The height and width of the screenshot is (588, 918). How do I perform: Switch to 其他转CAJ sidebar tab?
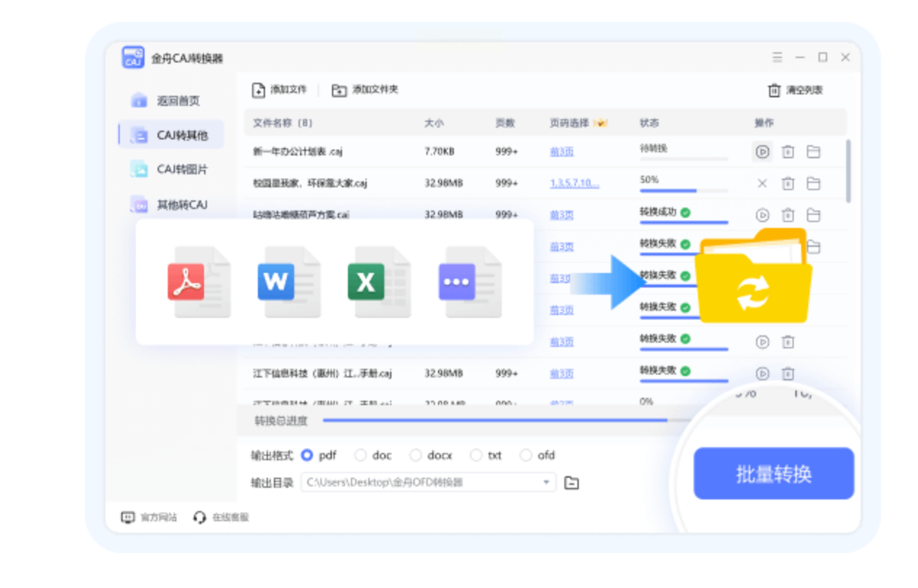170,205
